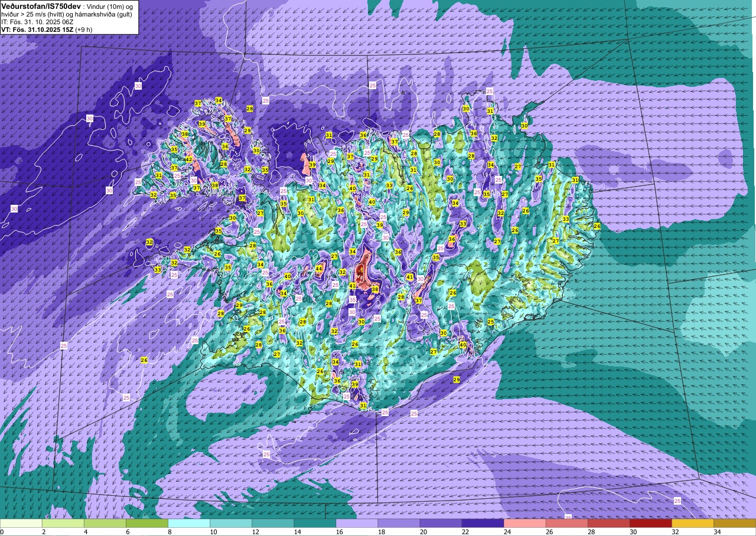Click the amber 32–34 m/s legend swatch
The height and width of the screenshot is (536, 756).
pos(692,523)
